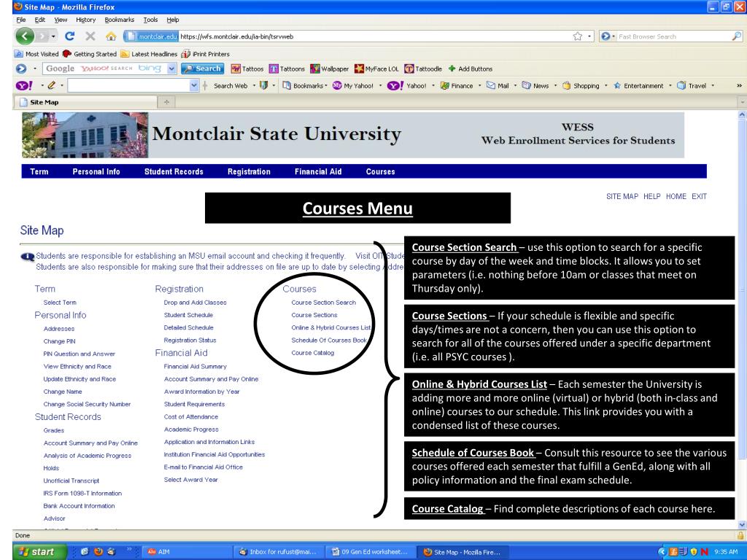Click the search magnifier in Fast Browser Search

pos(737,36)
